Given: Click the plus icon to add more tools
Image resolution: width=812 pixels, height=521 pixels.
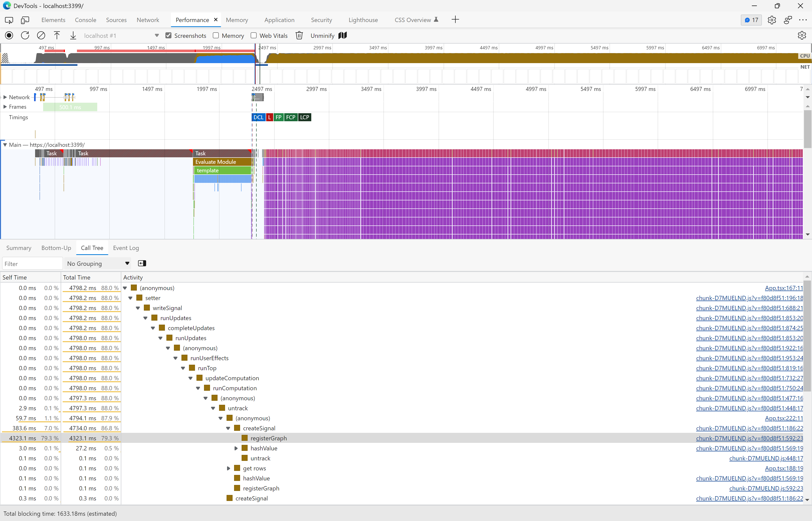Looking at the screenshot, I should [455, 20].
